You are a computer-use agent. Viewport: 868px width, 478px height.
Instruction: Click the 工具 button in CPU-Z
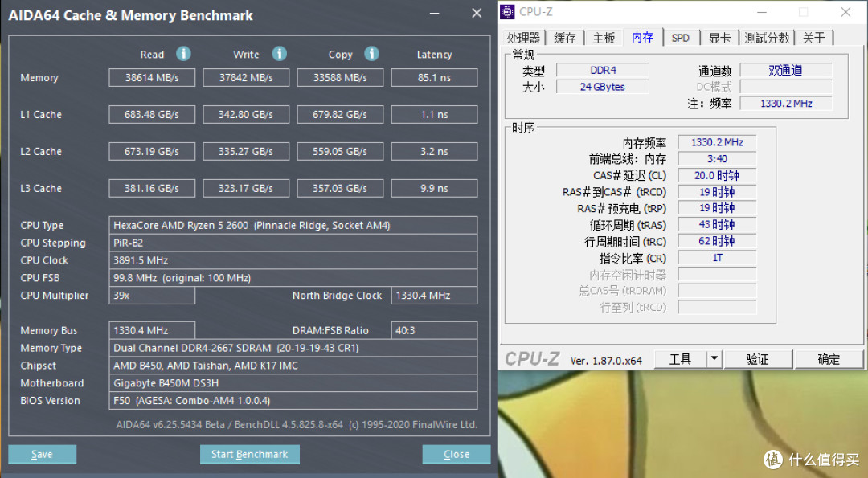click(x=681, y=359)
